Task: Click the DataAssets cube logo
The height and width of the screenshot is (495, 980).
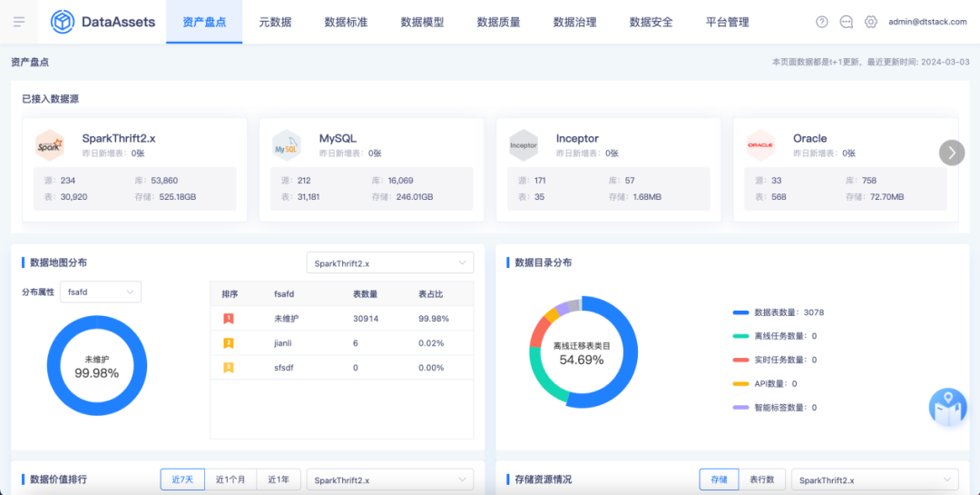Action: click(63, 22)
